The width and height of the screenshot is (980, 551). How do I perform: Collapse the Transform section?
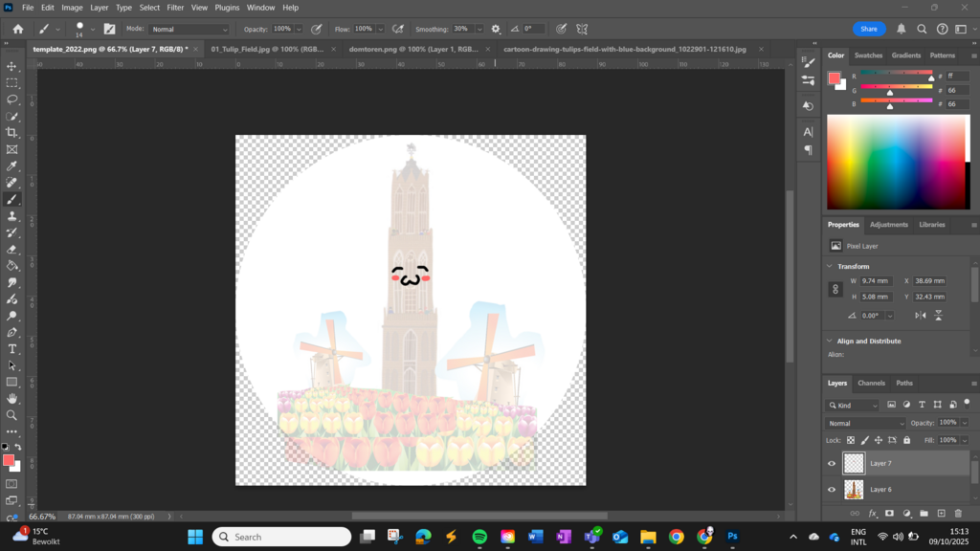(829, 266)
